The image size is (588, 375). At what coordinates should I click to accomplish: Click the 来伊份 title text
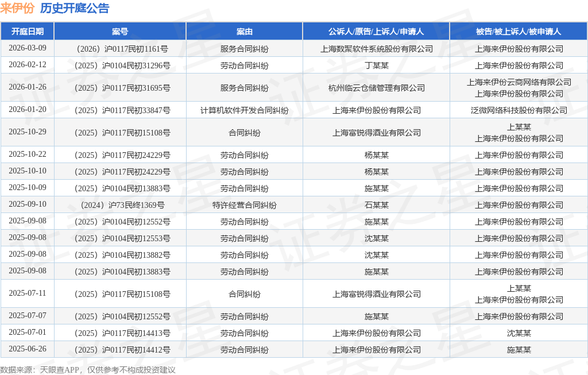tap(17, 8)
